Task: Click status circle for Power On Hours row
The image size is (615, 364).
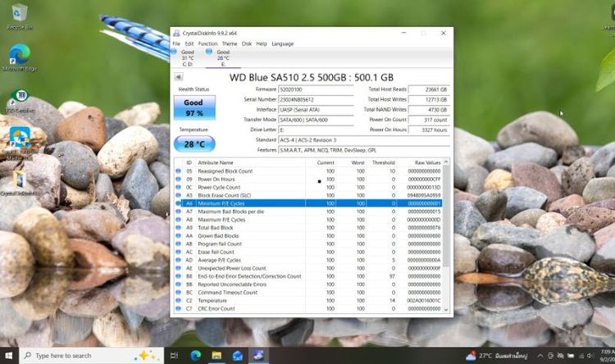Action: (178, 180)
